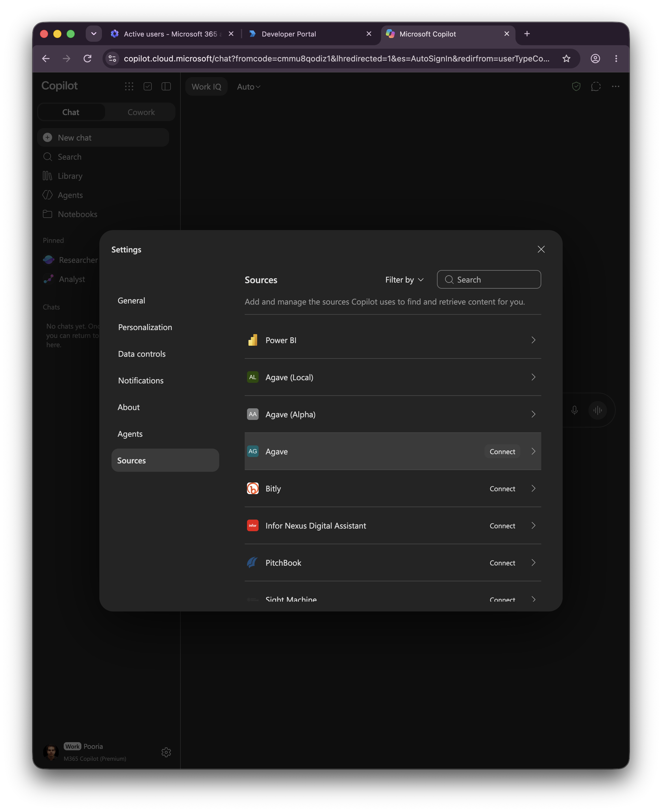662x812 pixels.
Task: Close the Settings dialog
Action: pos(541,249)
